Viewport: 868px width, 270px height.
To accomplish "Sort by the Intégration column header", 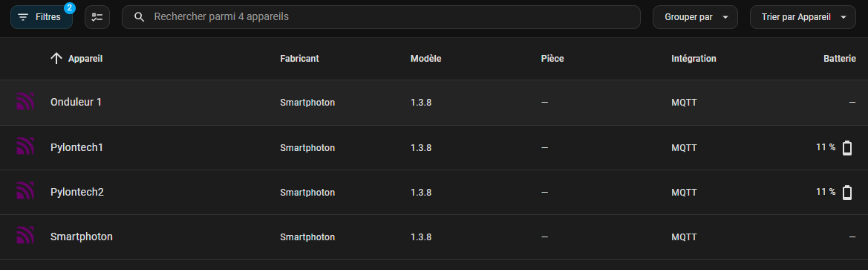I will [x=694, y=58].
